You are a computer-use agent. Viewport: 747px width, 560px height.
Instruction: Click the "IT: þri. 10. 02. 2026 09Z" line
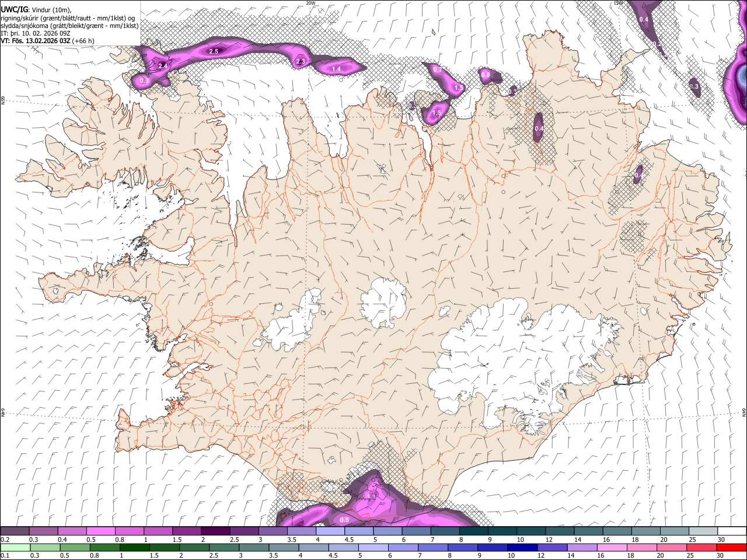36,33
